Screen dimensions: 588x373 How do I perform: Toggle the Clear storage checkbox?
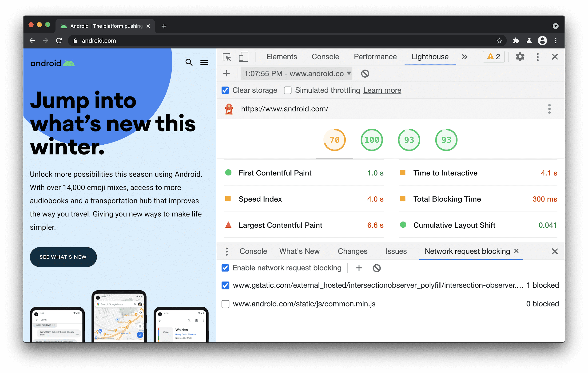225,90
